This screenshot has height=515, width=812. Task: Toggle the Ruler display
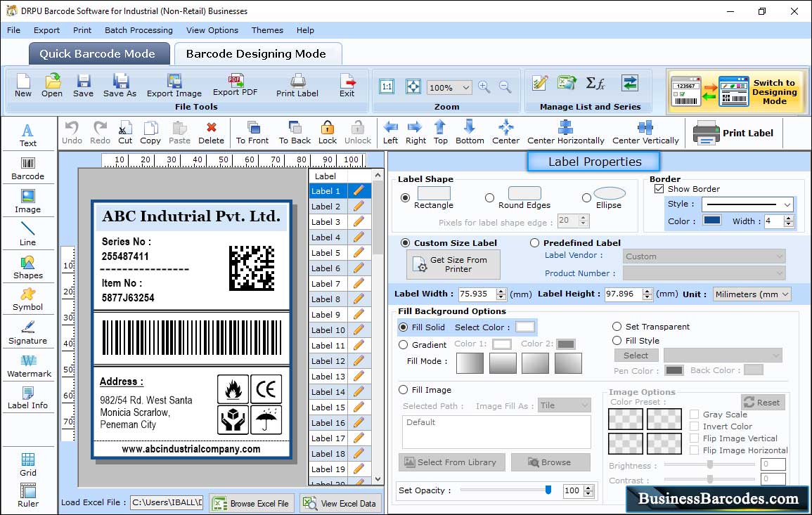pos(28,495)
